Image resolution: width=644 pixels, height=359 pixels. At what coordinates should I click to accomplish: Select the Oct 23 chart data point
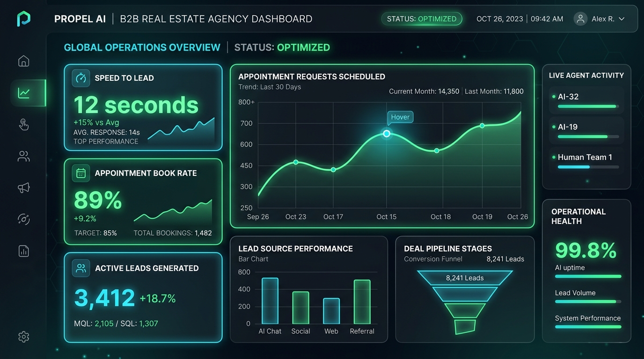296,162
